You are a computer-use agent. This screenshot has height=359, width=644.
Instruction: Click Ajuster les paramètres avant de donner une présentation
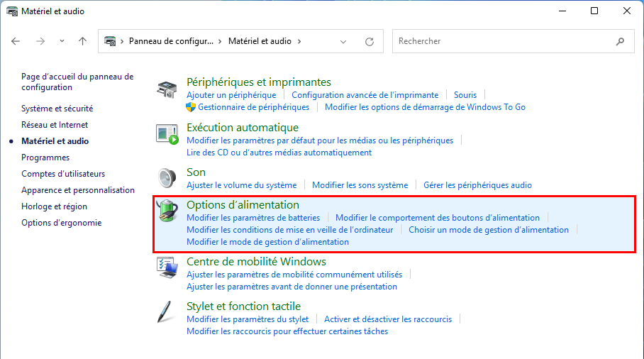coord(292,287)
